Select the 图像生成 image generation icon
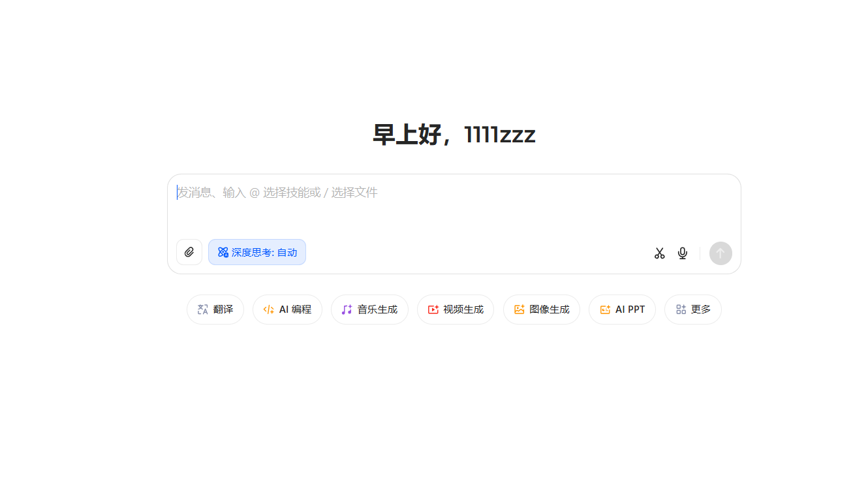Viewport: 868px width, 478px height. pyautogui.click(x=519, y=309)
